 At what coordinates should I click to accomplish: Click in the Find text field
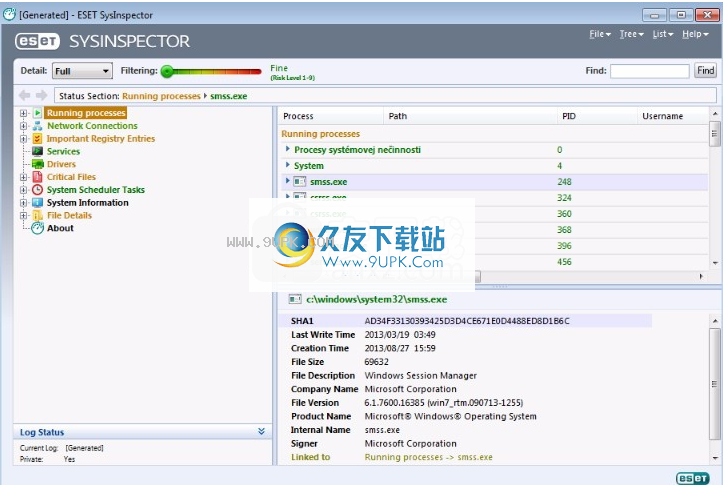(x=650, y=71)
